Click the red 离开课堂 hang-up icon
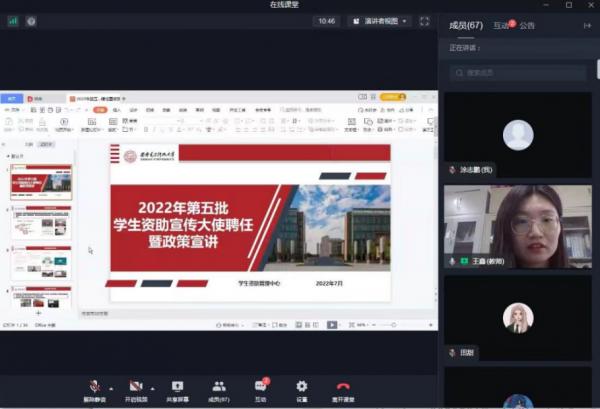600x409 pixels. (343, 386)
